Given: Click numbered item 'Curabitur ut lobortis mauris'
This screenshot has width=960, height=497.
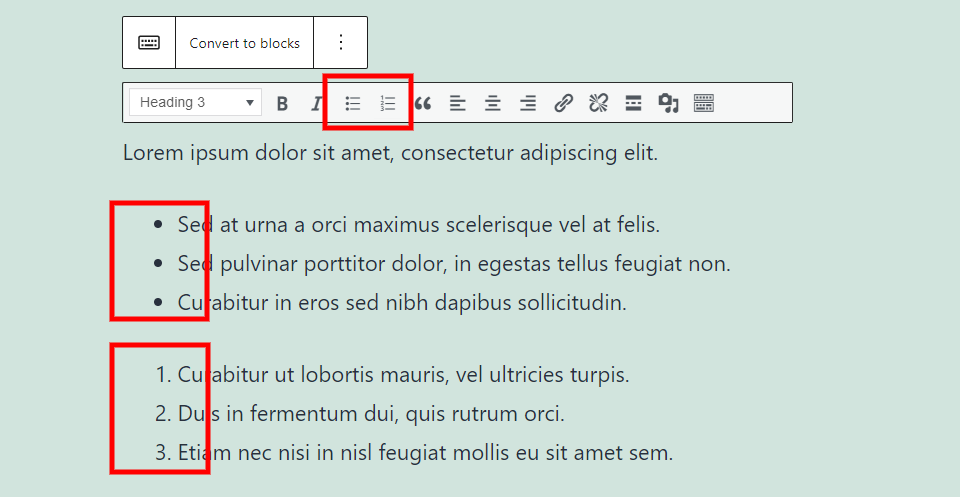Looking at the screenshot, I should click(403, 375).
